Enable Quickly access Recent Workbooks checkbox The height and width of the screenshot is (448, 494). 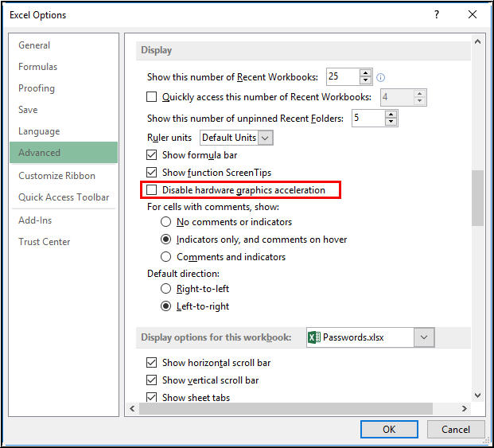tap(151, 97)
